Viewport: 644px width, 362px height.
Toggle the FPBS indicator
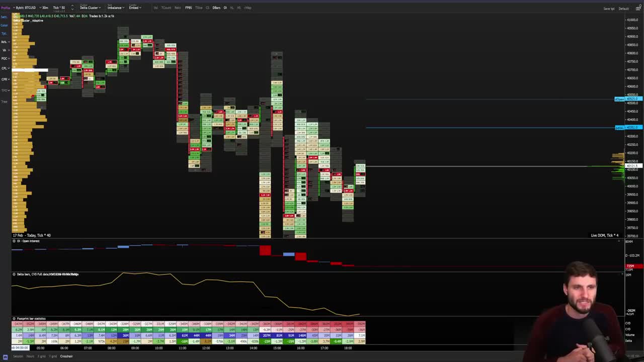tap(188, 8)
